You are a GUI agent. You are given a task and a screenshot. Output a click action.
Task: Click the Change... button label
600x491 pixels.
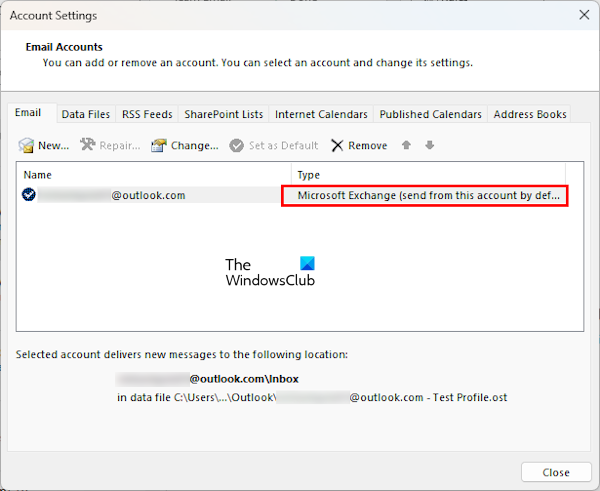194,145
